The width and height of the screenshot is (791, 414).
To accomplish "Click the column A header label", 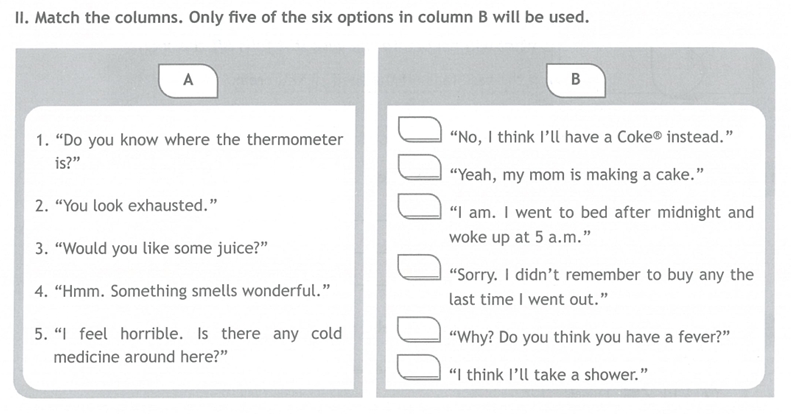I will pos(188,80).
